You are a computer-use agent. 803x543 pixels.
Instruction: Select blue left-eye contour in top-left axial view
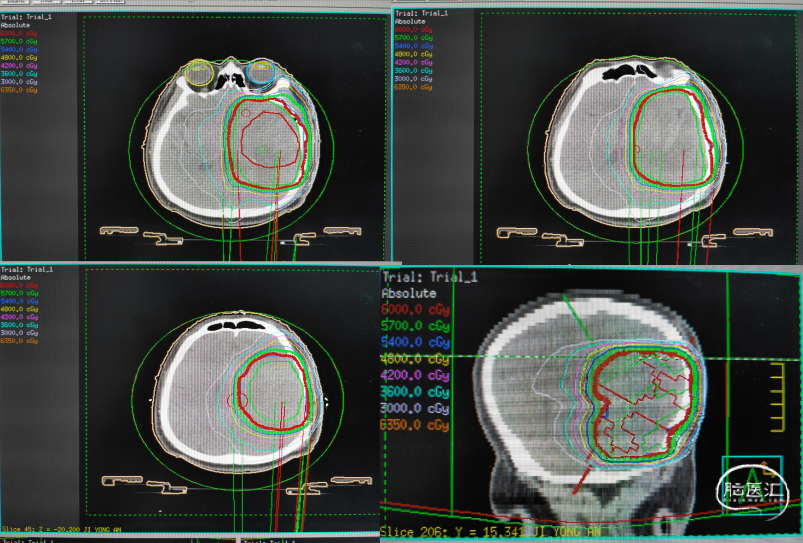(x=261, y=72)
